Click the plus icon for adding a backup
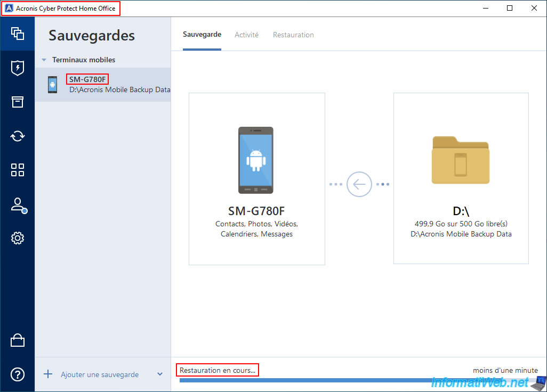Viewport: 547px width, 392px height. 48,374
